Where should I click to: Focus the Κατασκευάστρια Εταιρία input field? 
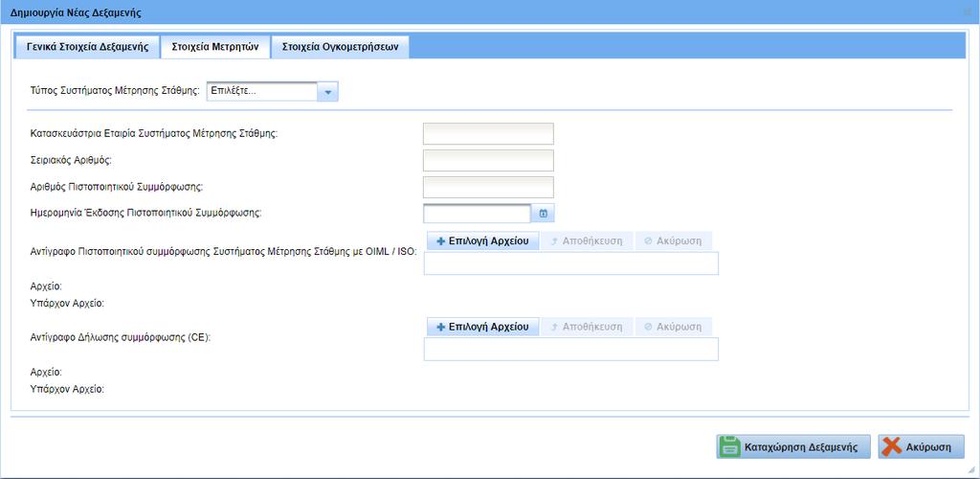tap(488, 134)
